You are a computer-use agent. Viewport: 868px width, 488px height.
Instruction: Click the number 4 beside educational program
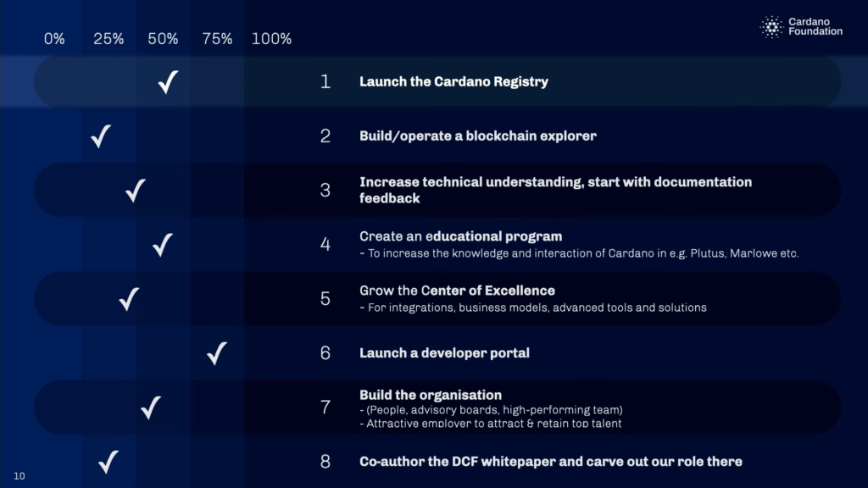tap(325, 245)
